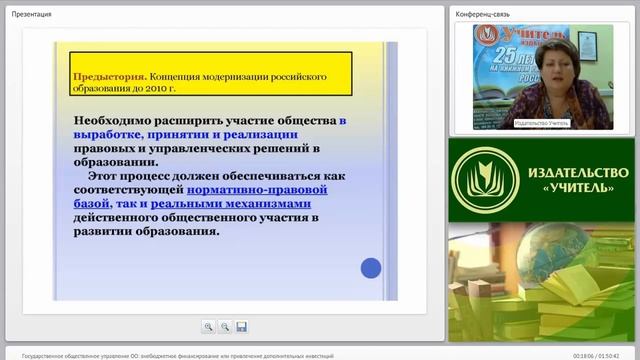Click the yellow 'Предыстория' slide header box
The height and width of the screenshot is (360, 640).
(211, 74)
